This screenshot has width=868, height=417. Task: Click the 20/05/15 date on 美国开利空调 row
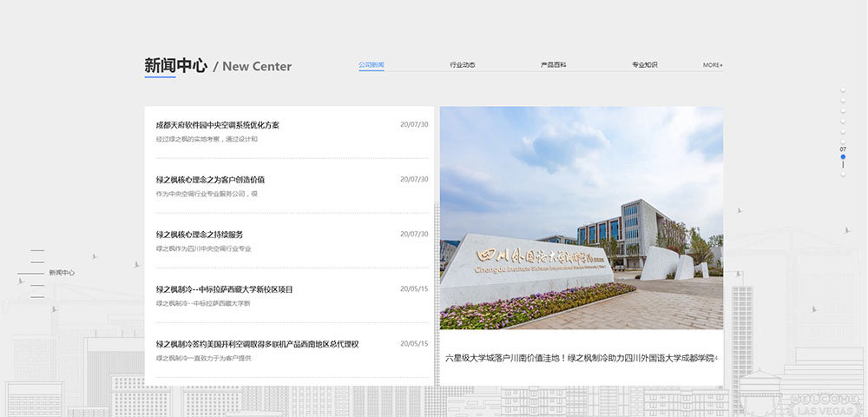tap(414, 344)
